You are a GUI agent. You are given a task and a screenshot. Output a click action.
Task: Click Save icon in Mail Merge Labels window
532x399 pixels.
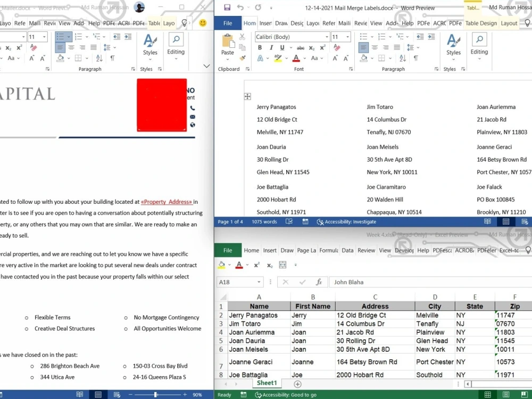click(x=227, y=7)
